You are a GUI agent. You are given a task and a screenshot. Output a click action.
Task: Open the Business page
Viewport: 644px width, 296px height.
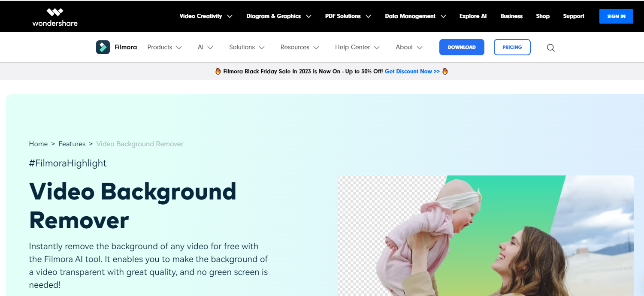pos(511,16)
